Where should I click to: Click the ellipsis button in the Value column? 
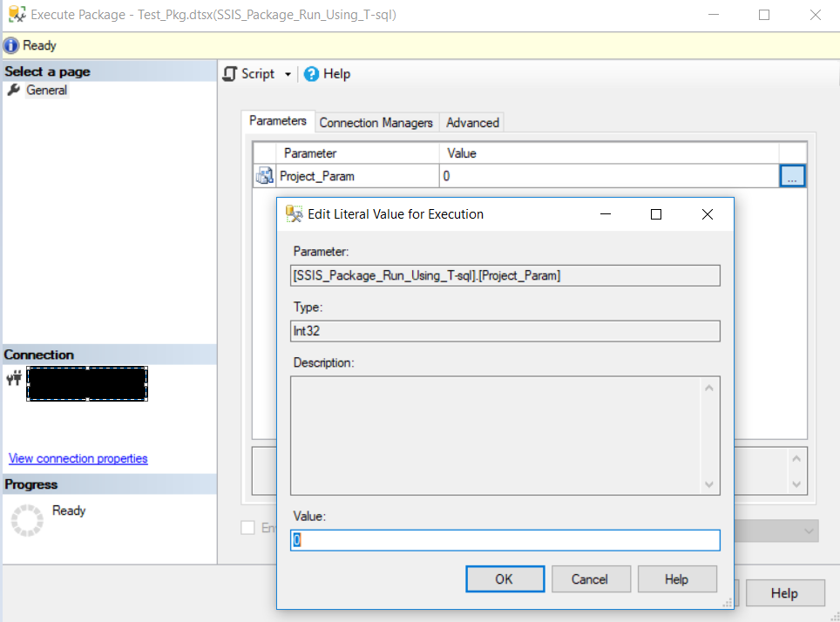[793, 175]
